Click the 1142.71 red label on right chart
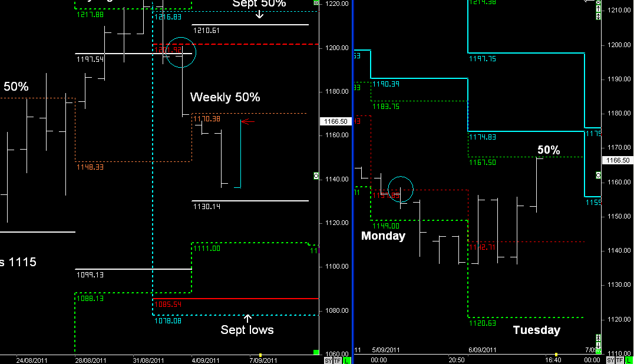Viewport: 634px width, 364px height. [483, 247]
